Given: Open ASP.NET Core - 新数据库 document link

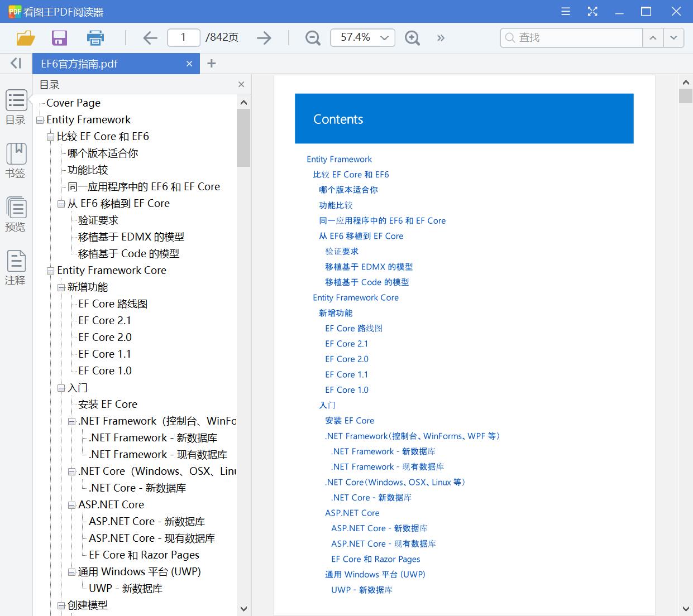Looking at the screenshot, I should point(379,528).
